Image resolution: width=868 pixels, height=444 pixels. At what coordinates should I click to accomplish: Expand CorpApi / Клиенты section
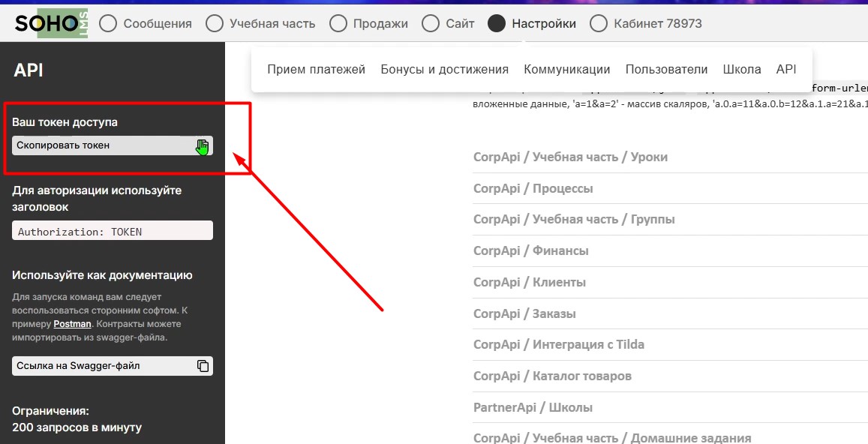click(529, 282)
